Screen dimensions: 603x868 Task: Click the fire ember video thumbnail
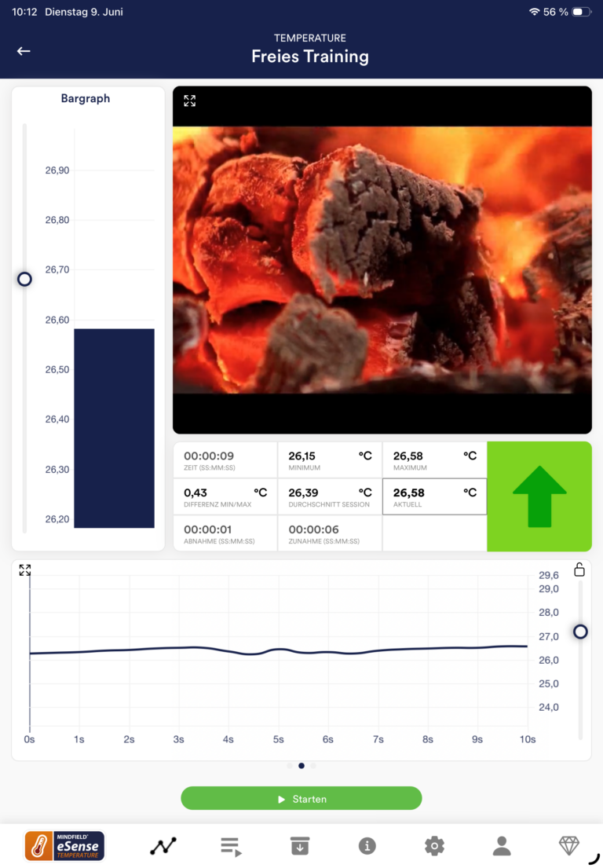coord(382,260)
